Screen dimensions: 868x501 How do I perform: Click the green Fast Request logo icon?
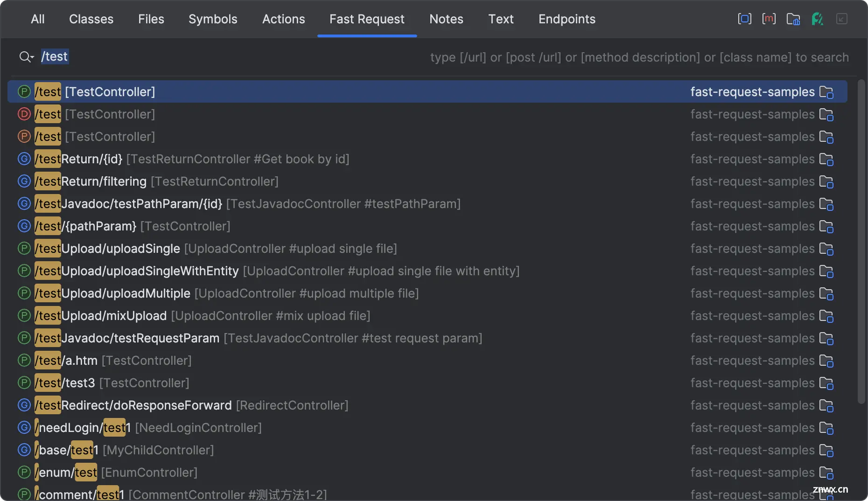pyautogui.click(x=817, y=19)
